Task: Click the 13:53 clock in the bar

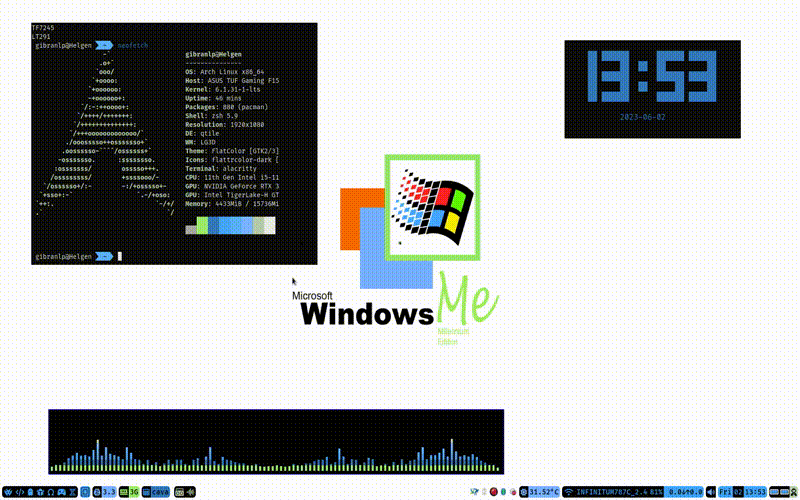Action: pyautogui.click(x=755, y=492)
